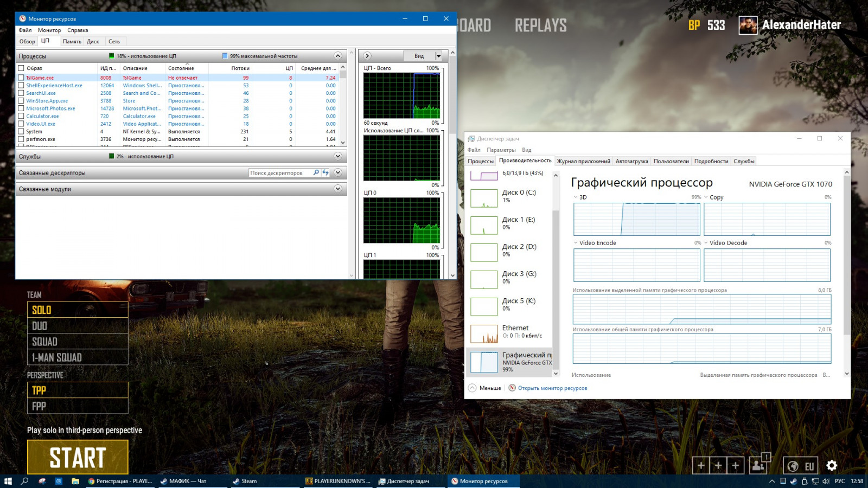Click the refresh icon next to handle search
Image resolution: width=868 pixels, height=488 pixels.
pyautogui.click(x=325, y=173)
